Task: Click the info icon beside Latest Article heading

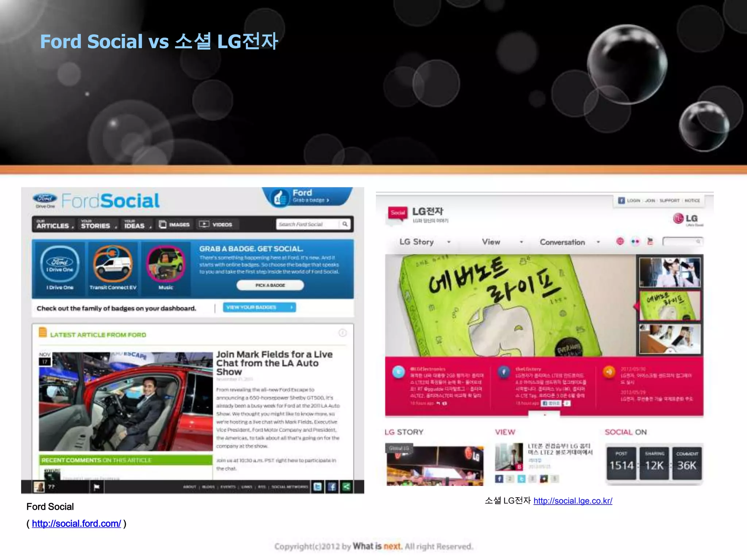Action: pos(342,333)
